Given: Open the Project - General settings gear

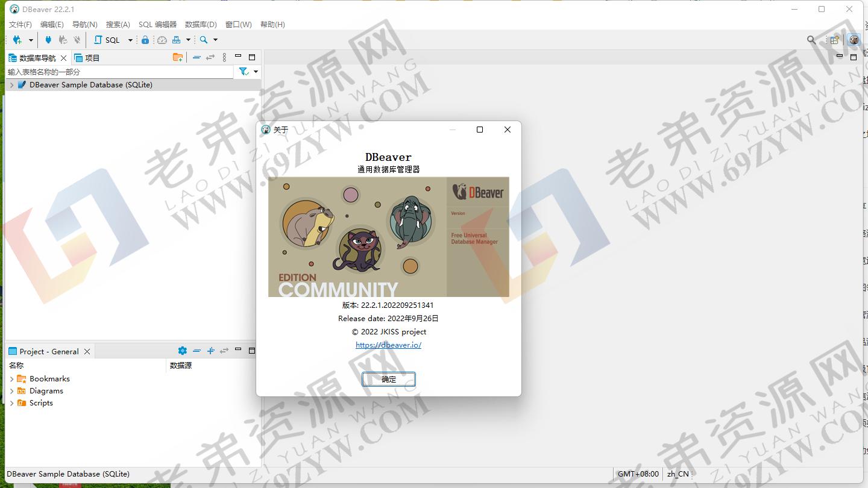Looking at the screenshot, I should 182,350.
